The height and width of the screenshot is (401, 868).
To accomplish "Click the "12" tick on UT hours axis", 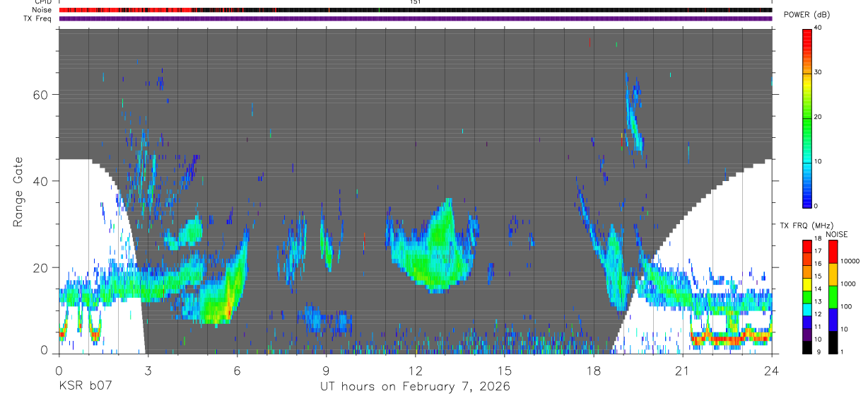I will (416, 370).
